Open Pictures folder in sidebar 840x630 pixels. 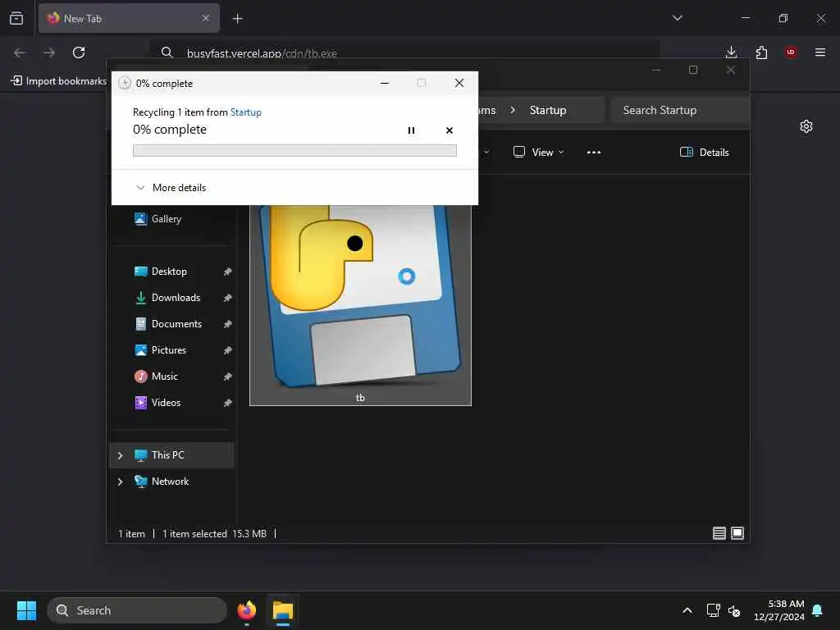[160, 349]
